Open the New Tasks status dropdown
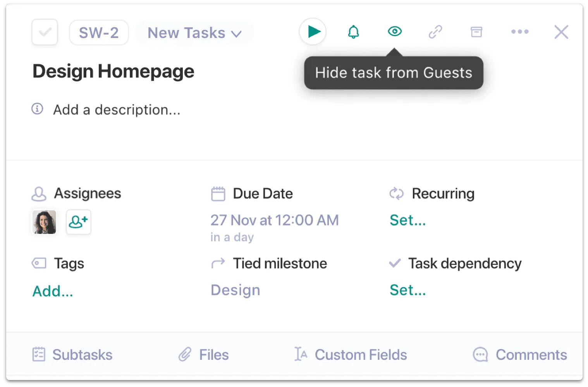This screenshot has height=387, width=588. point(194,33)
